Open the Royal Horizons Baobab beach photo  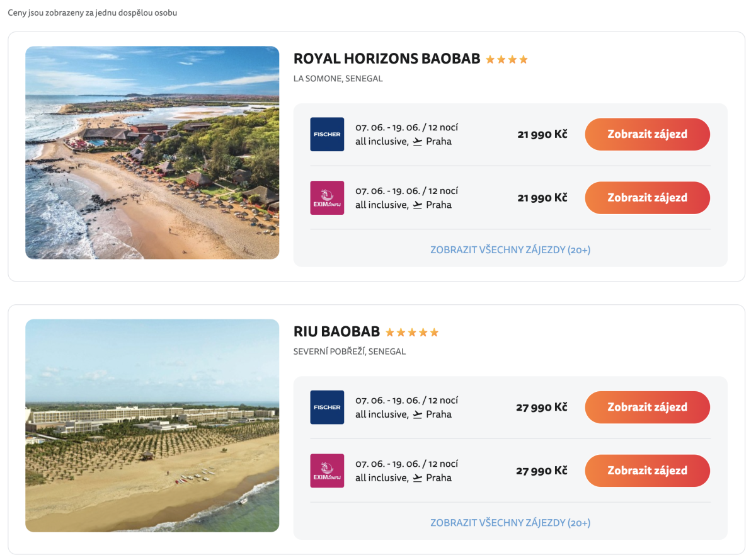pos(152,152)
